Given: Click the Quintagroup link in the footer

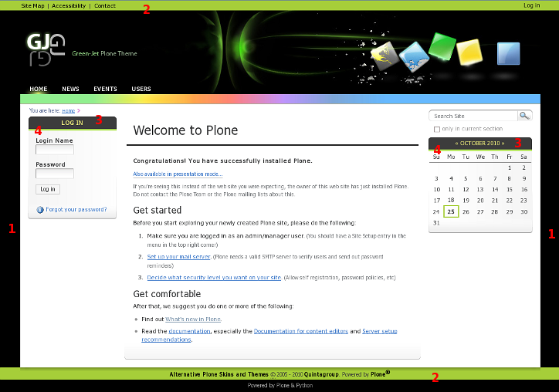Looking at the screenshot, I should (x=321, y=374).
